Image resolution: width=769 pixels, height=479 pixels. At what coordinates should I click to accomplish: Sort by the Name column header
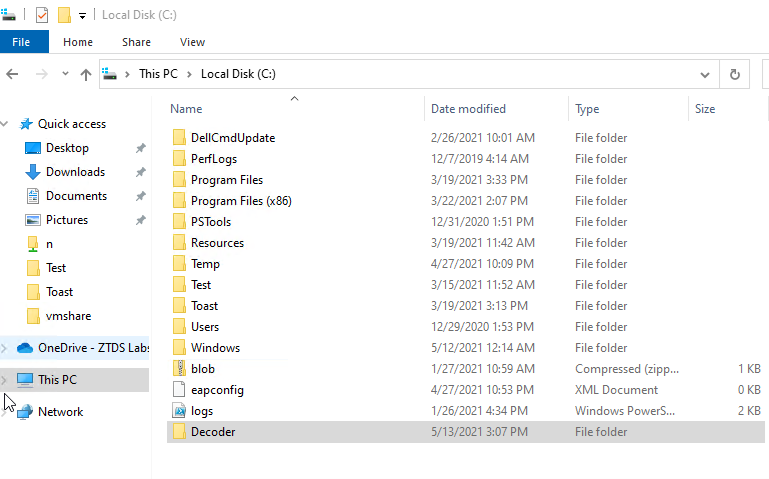(186, 109)
